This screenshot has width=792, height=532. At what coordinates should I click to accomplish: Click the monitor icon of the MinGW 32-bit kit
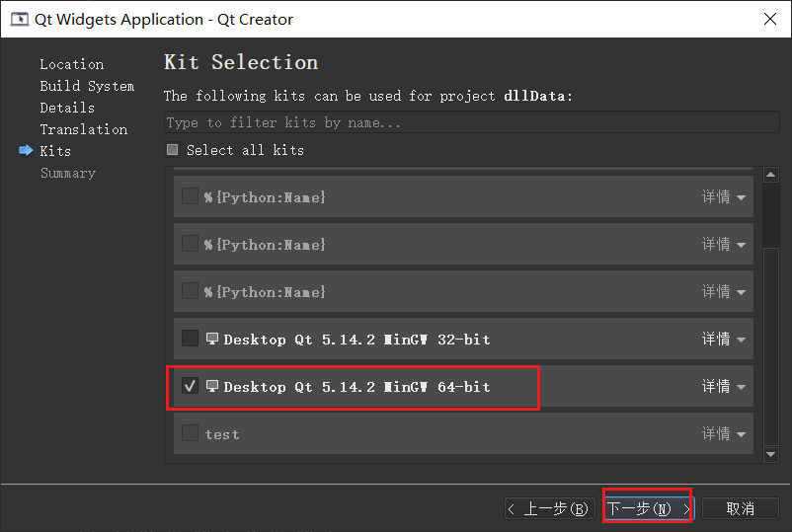pos(212,339)
